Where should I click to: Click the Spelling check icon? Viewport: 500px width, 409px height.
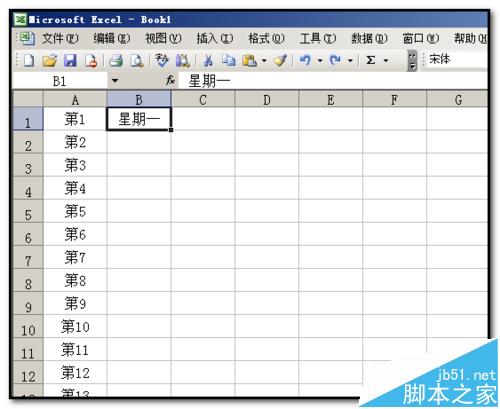point(162,60)
